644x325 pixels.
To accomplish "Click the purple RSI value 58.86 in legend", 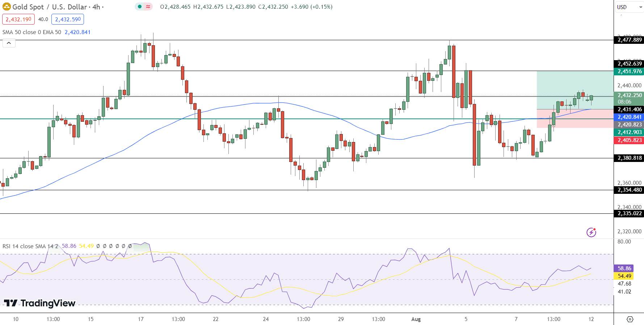I will [69, 246].
